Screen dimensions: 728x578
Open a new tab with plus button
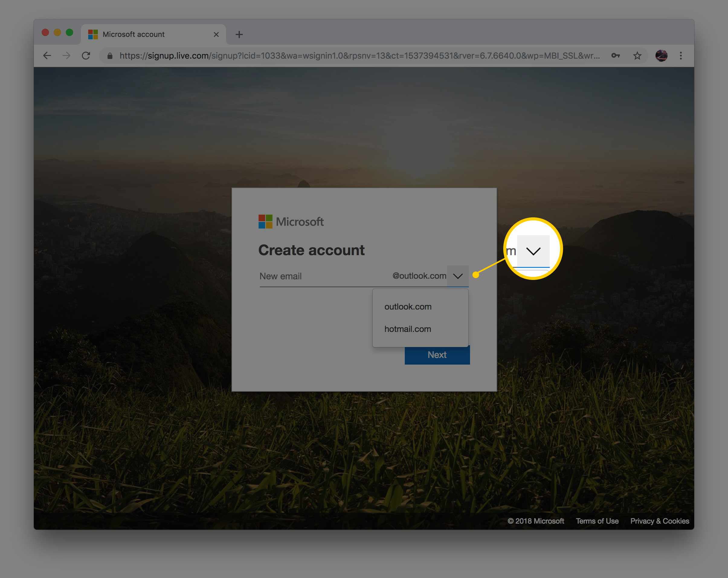239,34
